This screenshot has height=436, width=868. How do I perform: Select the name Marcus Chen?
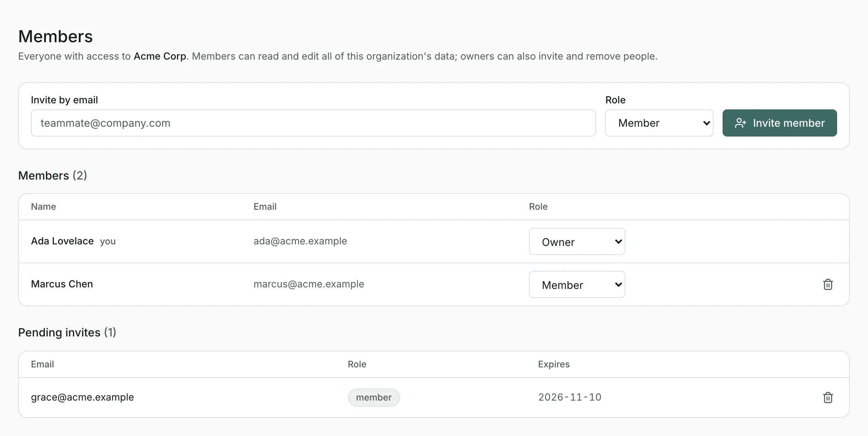[x=62, y=284]
